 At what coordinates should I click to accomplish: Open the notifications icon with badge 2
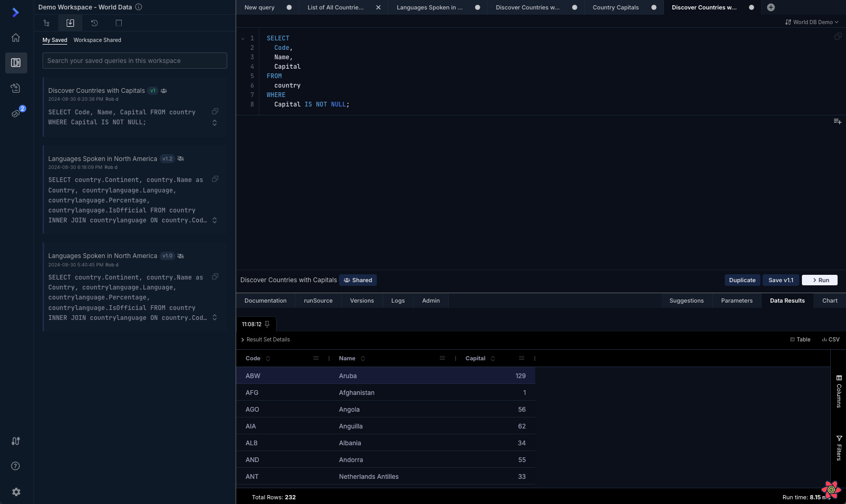coord(16,113)
